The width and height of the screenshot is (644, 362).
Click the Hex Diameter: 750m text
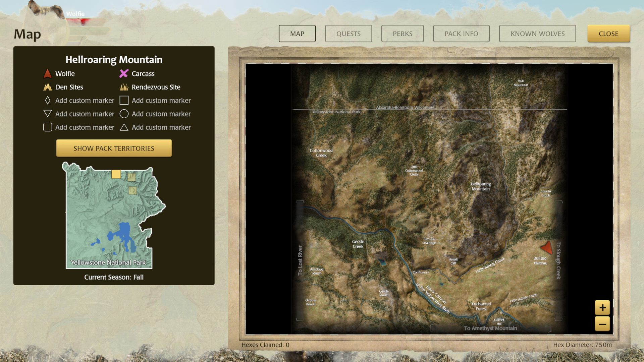[582, 345]
